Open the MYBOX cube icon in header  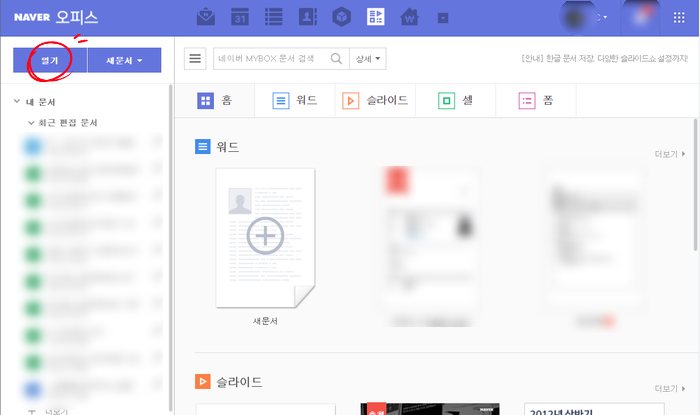[x=342, y=17]
